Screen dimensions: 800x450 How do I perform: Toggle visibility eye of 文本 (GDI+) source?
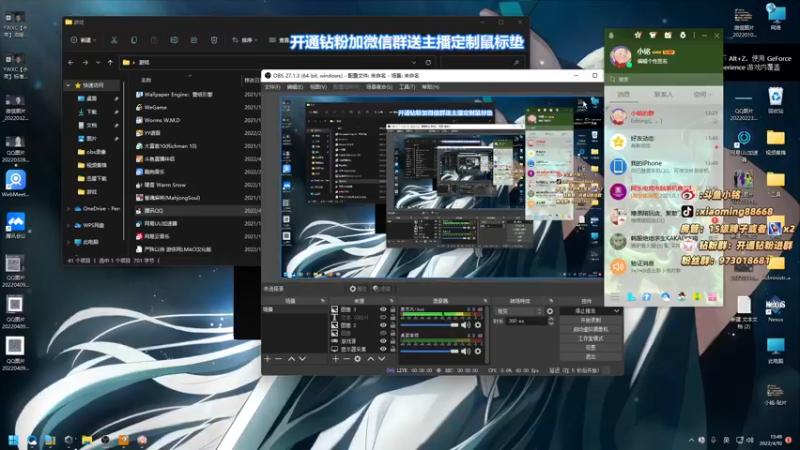pyautogui.click(x=383, y=317)
